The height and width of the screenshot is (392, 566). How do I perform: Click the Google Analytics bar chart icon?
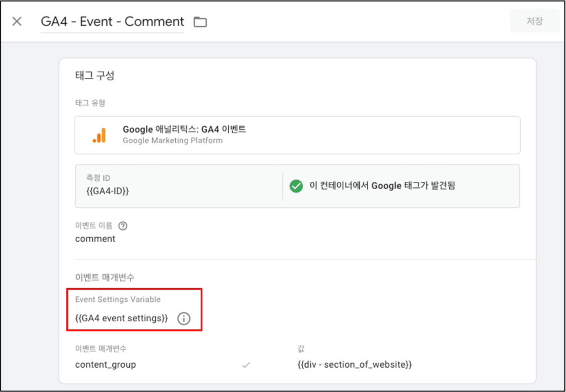(99, 135)
